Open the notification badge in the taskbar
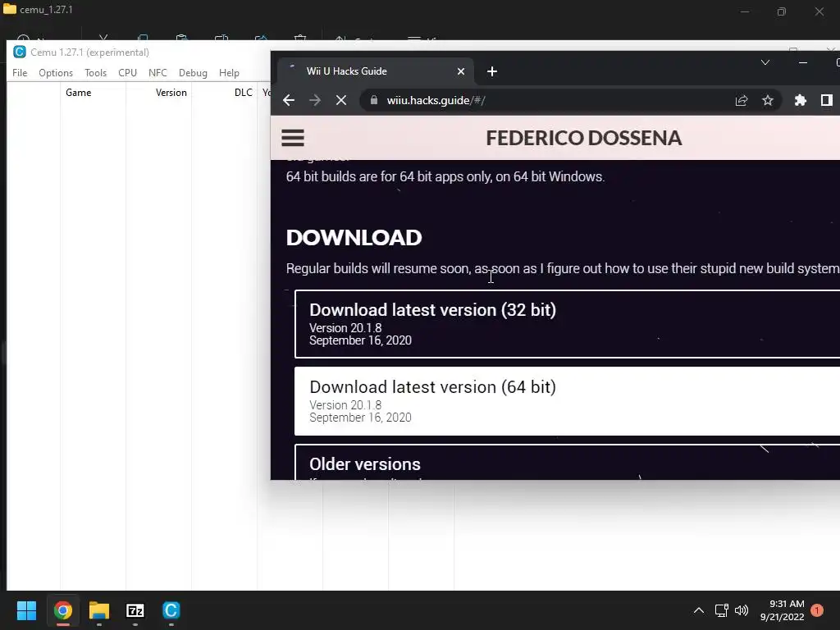 click(x=817, y=610)
